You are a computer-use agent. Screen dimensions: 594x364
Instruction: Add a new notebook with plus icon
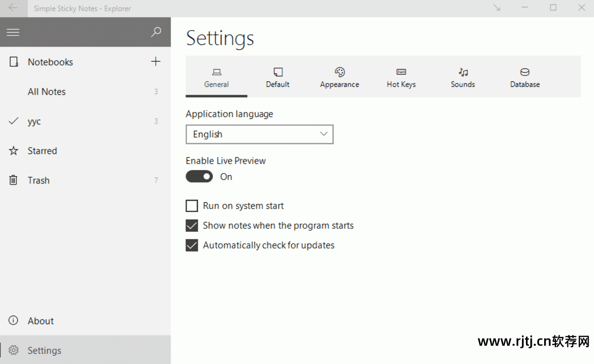155,62
